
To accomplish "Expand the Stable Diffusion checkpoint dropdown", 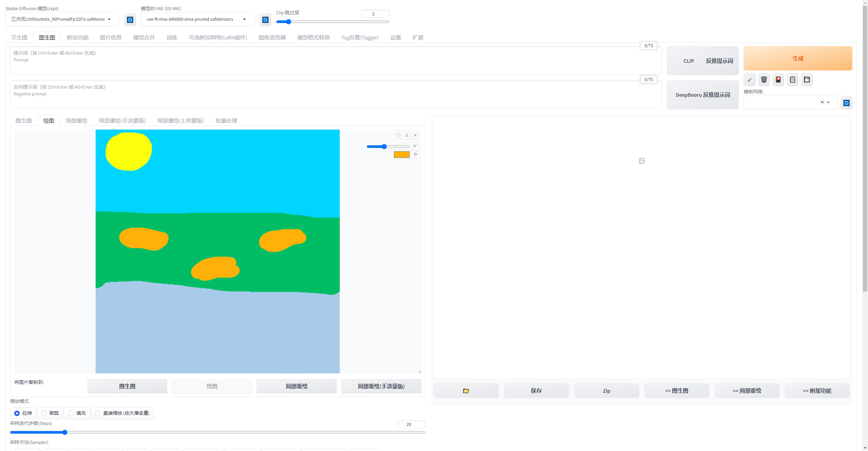I will coord(109,19).
